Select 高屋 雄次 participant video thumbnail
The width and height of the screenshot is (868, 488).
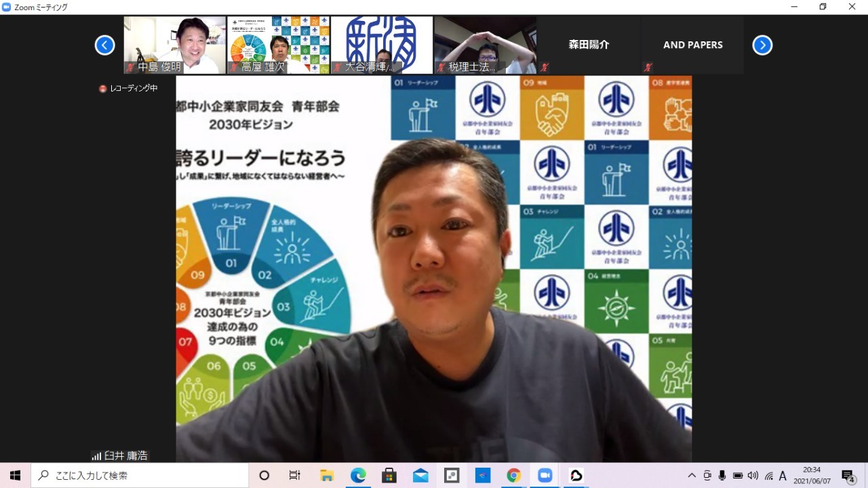pyautogui.click(x=278, y=45)
